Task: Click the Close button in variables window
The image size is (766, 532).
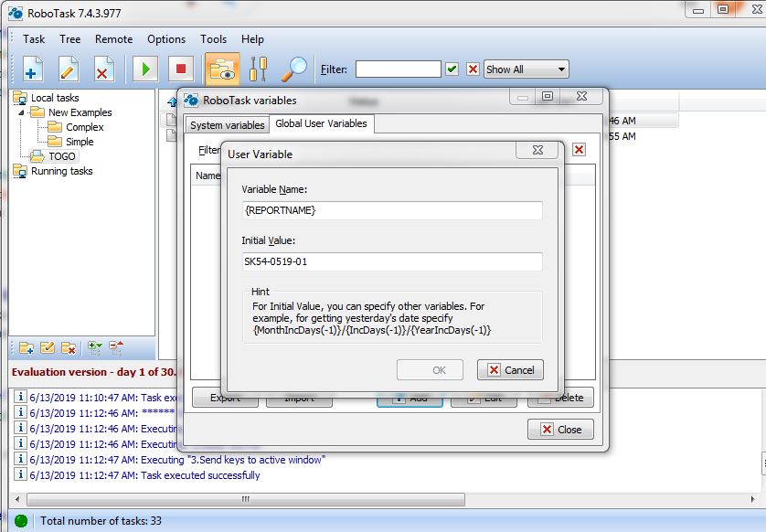Action: point(561,430)
